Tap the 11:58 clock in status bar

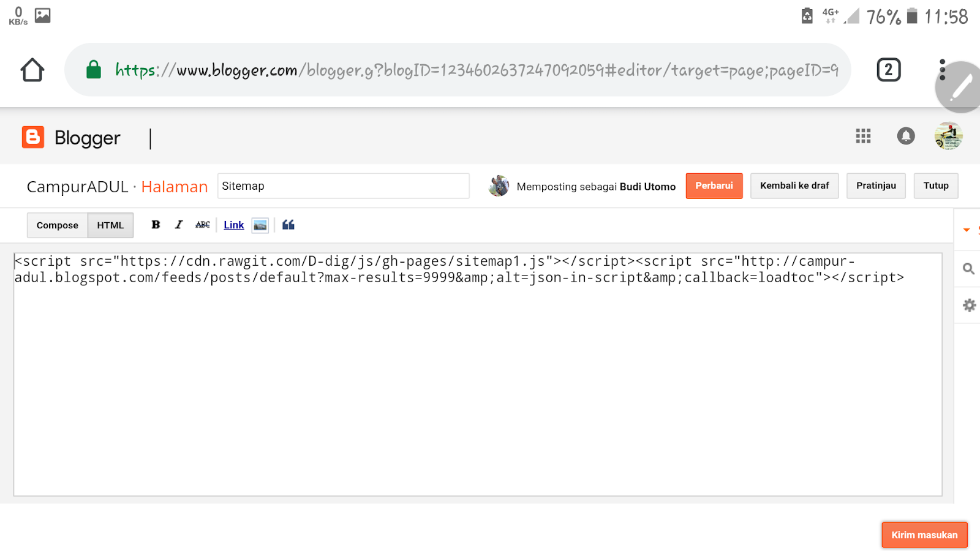[x=946, y=17]
